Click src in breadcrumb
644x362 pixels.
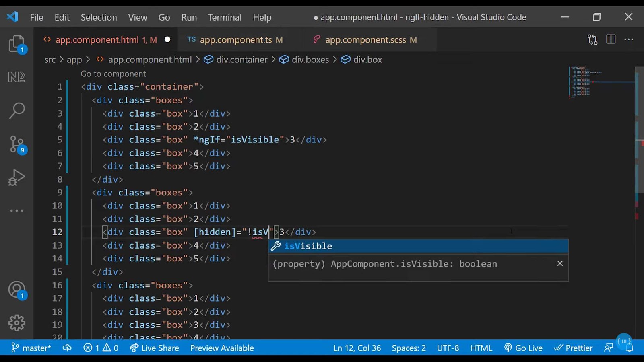(50, 60)
